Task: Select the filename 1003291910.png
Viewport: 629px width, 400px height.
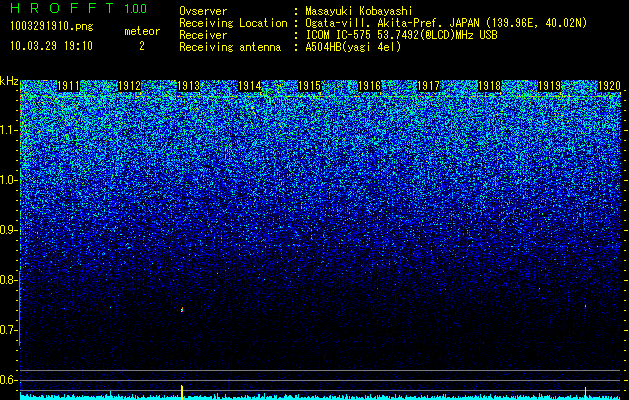Action: 52,26
